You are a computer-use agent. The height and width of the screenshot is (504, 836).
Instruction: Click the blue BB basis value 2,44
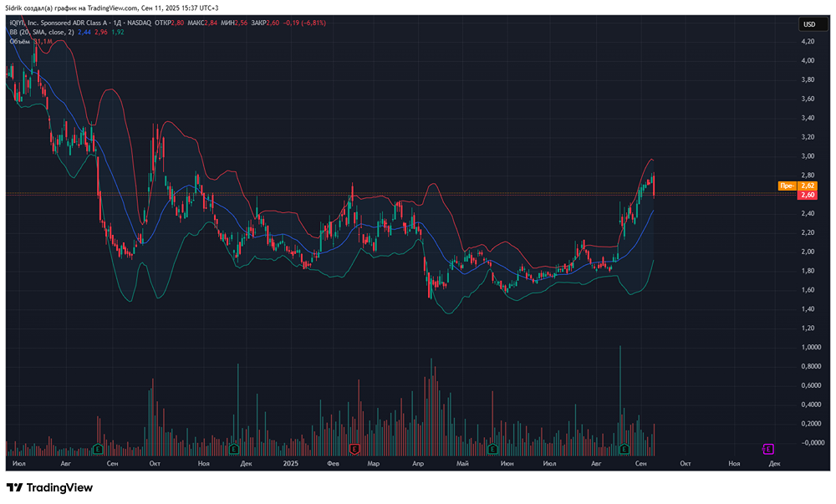pos(84,32)
